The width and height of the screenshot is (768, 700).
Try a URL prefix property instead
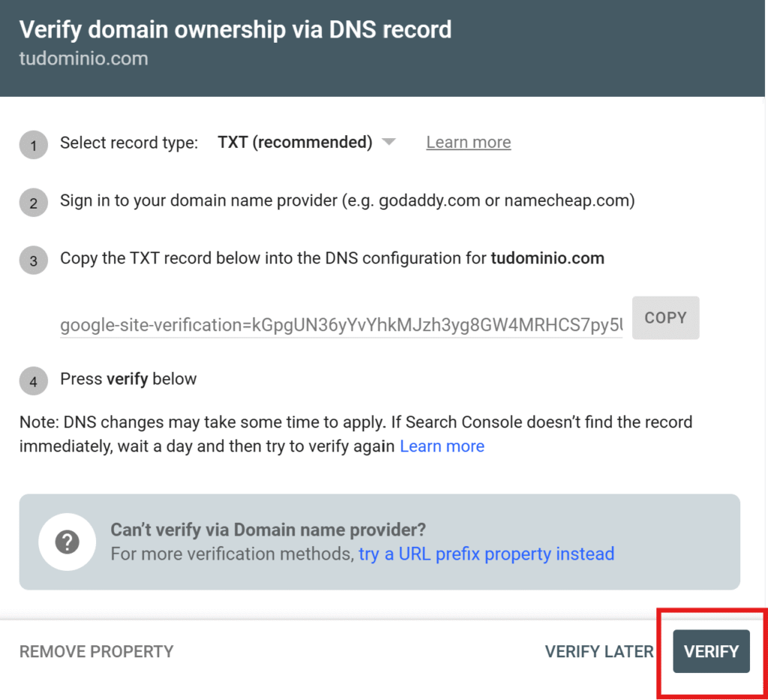tap(486, 554)
